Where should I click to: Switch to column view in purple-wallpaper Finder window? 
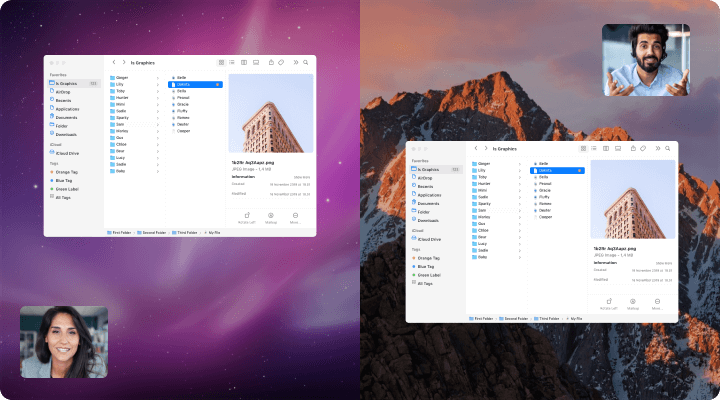244,62
